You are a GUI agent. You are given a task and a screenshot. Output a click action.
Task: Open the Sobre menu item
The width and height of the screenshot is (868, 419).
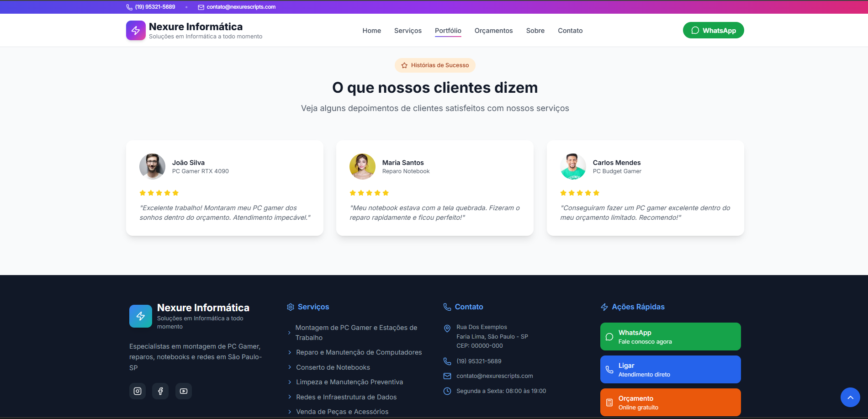click(535, 31)
